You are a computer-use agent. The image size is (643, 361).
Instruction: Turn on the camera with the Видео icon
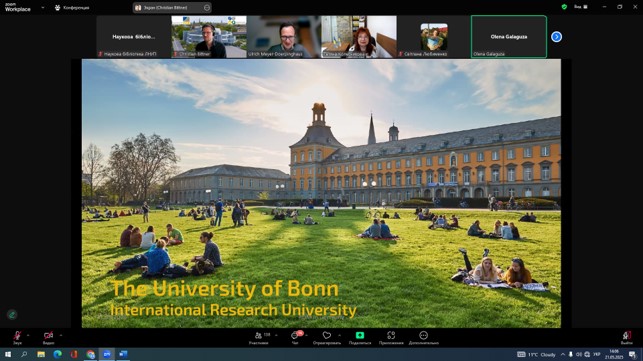pyautogui.click(x=48, y=337)
